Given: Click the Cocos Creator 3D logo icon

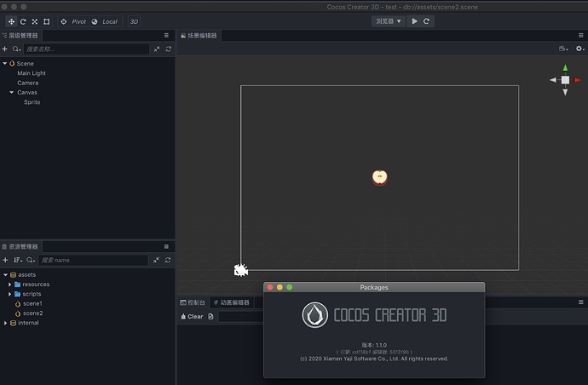Looking at the screenshot, I should click(x=315, y=315).
